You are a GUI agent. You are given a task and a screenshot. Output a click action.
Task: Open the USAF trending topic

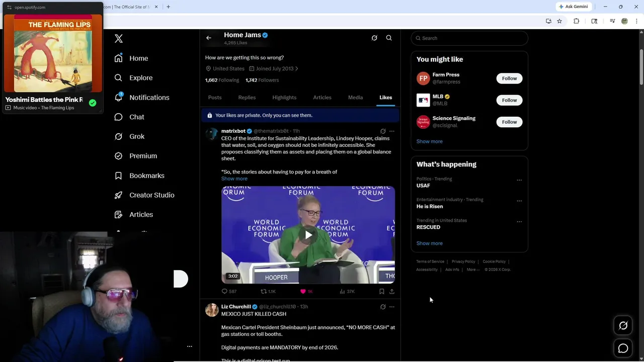pyautogui.click(x=423, y=186)
